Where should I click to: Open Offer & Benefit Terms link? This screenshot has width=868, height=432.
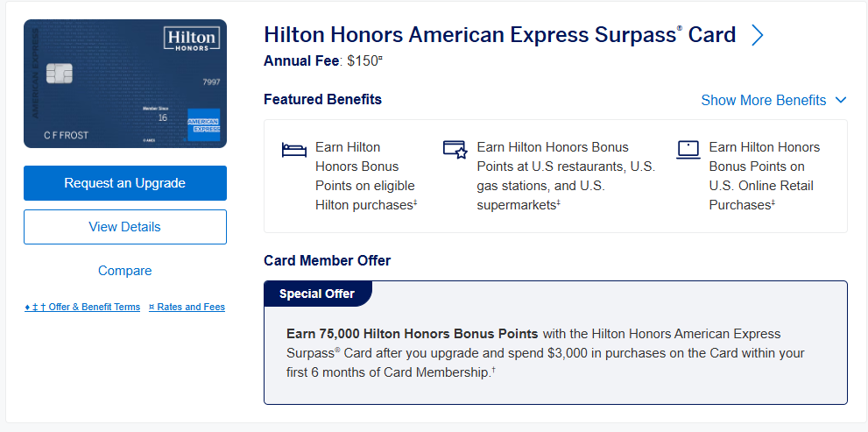82,308
